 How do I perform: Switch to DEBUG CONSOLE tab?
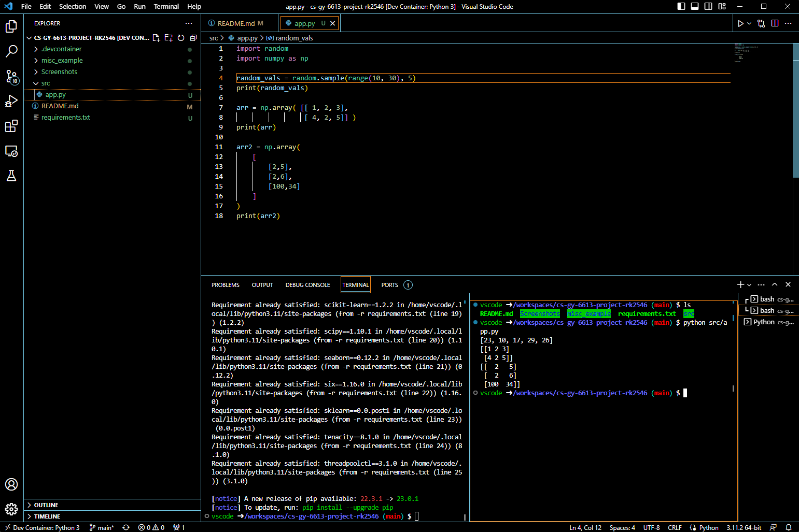tap(307, 285)
